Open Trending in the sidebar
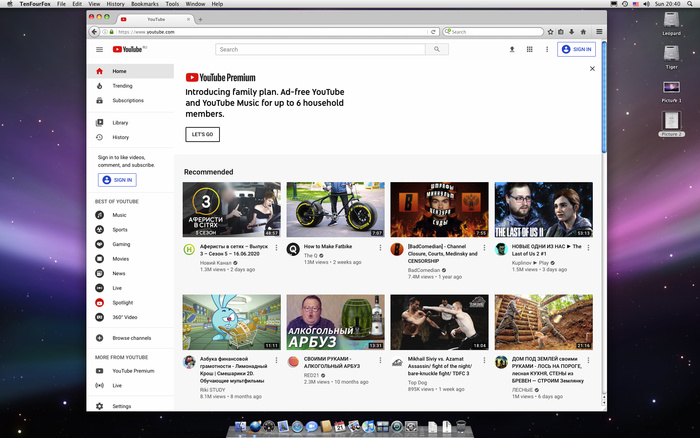 pos(130,86)
